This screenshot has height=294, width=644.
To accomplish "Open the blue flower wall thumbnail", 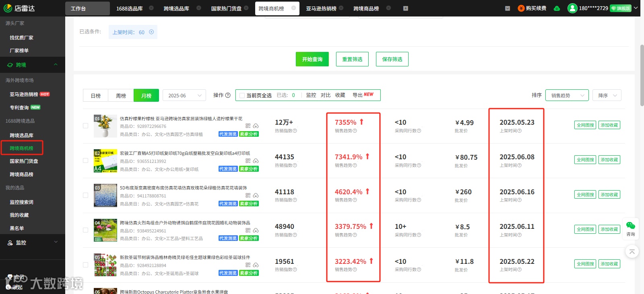I will pyautogui.click(x=105, y=195).
